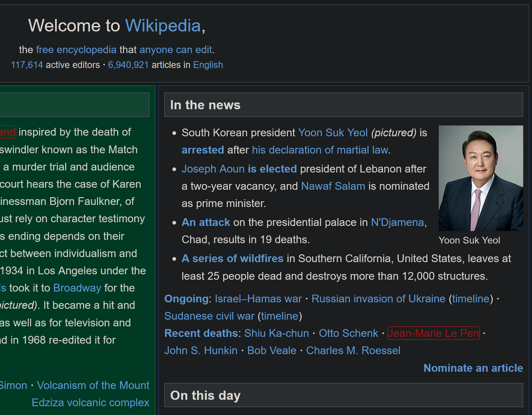The height and width of the screenshot is (415, 532).
Task: Click the 117,614 active editors count
Action: pos(27,65)
